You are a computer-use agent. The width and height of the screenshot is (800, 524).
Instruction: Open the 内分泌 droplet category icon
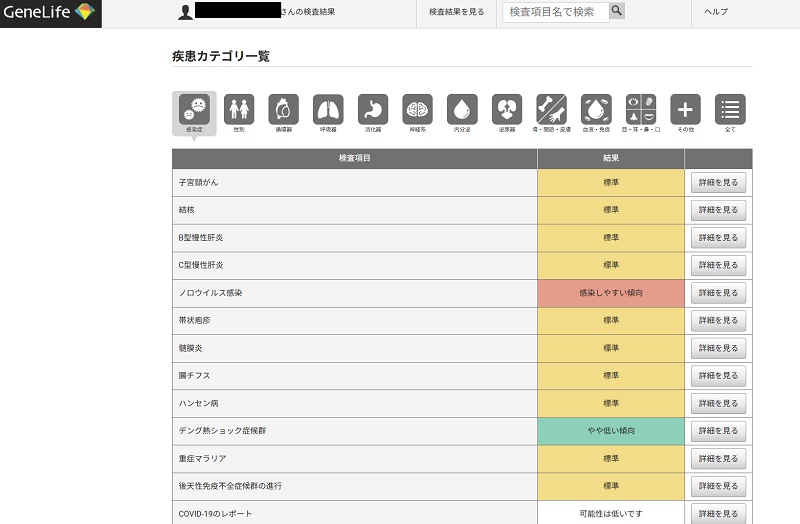[462, 110]
